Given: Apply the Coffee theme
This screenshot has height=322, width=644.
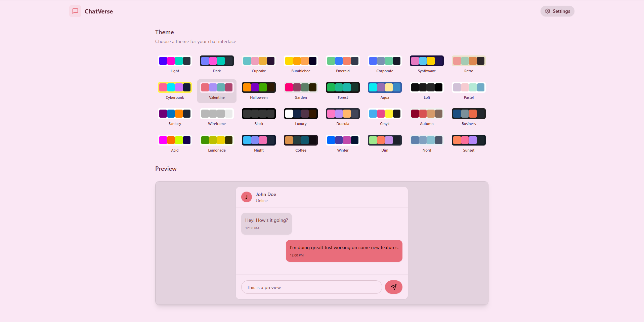Looking at the screenshot, I should [x=301, y=144].
